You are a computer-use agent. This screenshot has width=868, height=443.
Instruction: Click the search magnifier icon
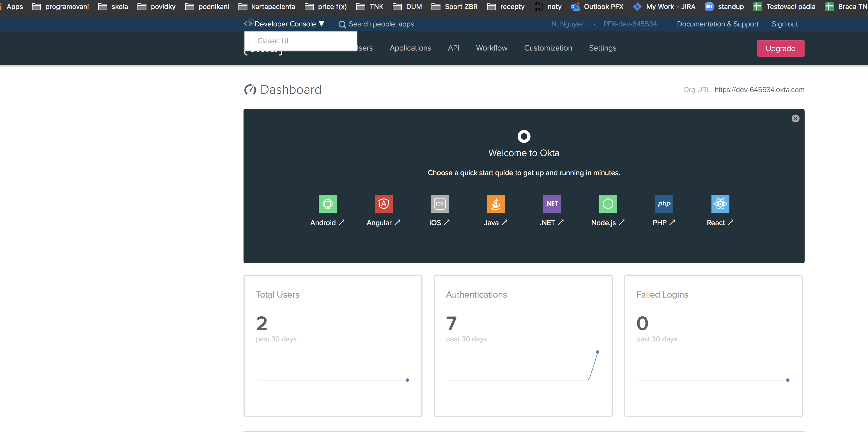pyautogui.click(x=342, y=24)
